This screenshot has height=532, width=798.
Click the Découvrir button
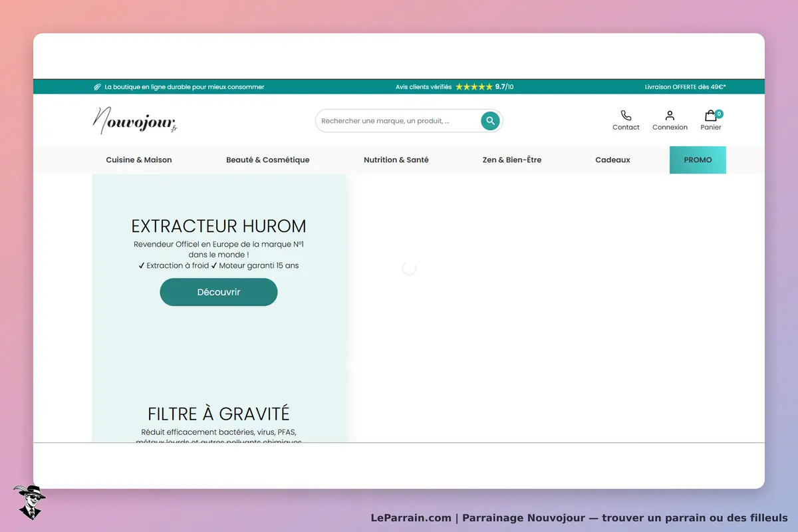point(219,292)
